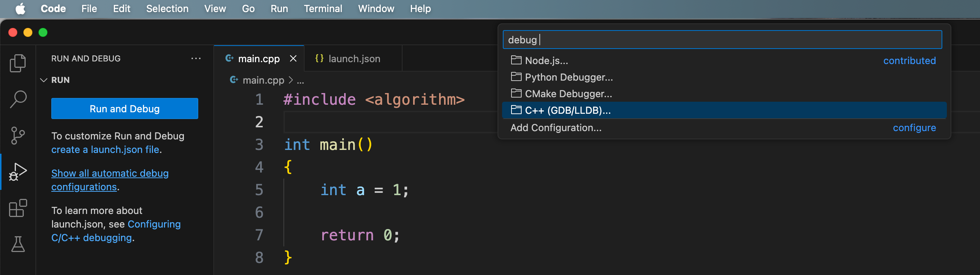
Task: Click the breadcrumb chevron after main.cpp
Action: (x=291, y=80)
